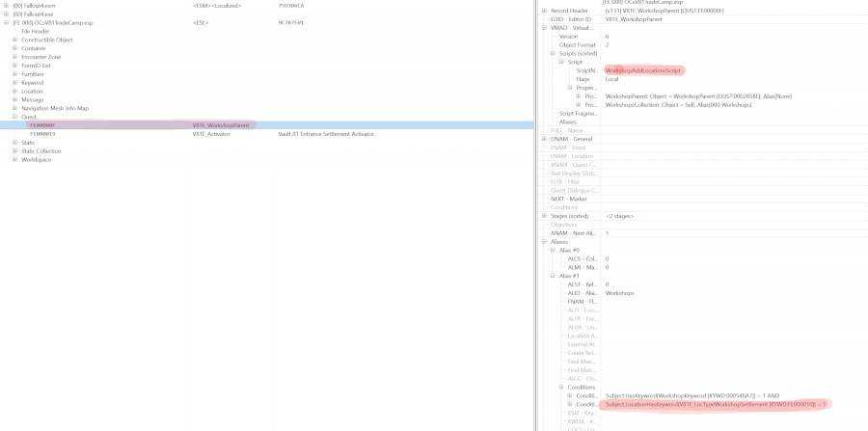Select the FNAM - Flags row

click(x=583, y=302)
